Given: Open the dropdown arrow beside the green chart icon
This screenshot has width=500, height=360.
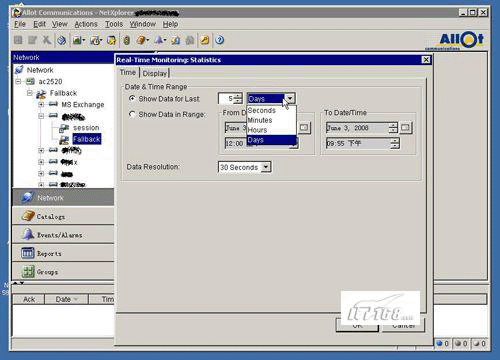Looking at the screenshot, I should tap(84, 40).
